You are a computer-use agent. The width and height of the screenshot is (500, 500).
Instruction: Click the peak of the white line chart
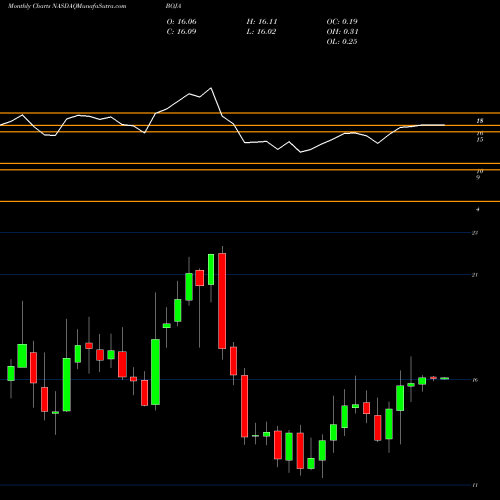[x=211, y=88]
